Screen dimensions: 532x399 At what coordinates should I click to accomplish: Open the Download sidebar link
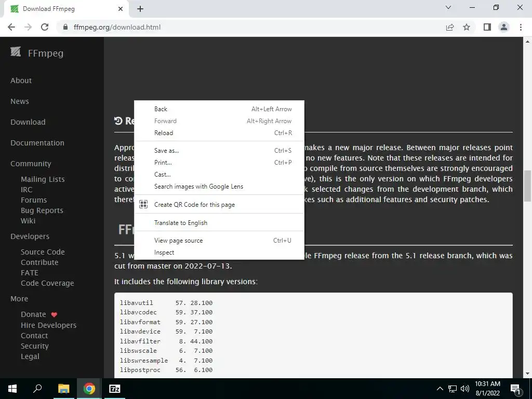(x=28, y=122)
